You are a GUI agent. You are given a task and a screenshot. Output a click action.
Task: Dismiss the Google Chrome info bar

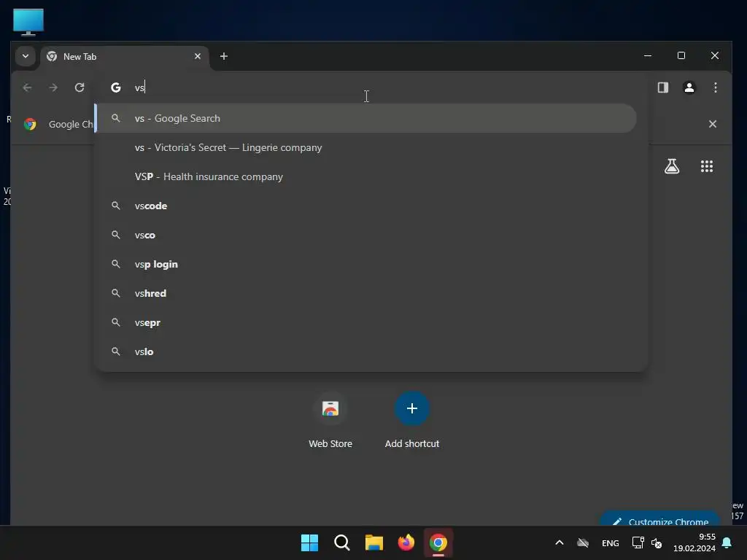(712, 124)
